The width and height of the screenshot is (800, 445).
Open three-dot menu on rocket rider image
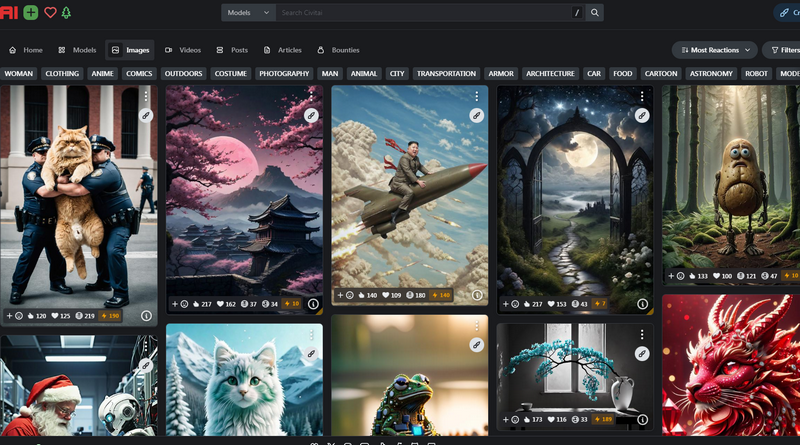coord(477,96)
